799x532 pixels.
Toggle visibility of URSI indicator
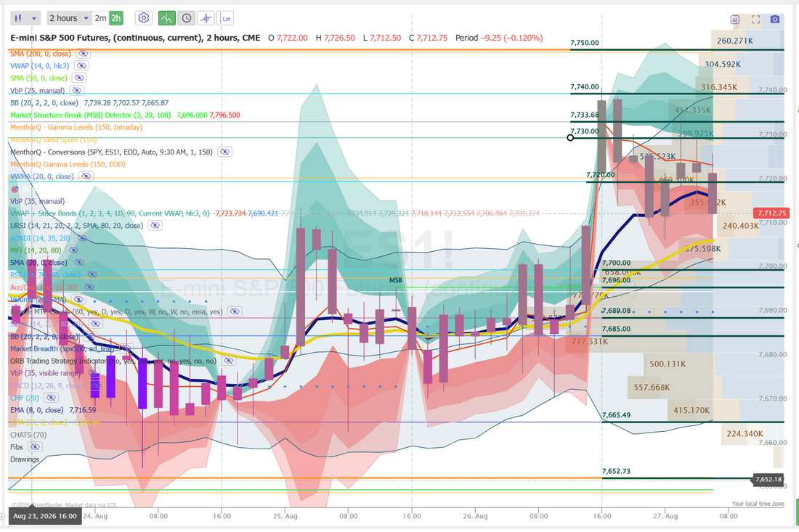[155, 226]
